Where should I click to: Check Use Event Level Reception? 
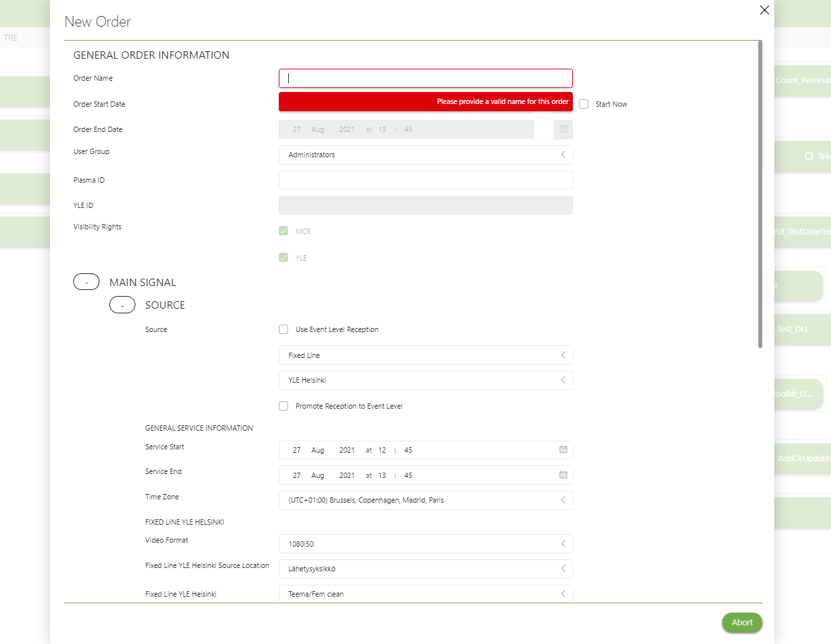coord(283,329)
